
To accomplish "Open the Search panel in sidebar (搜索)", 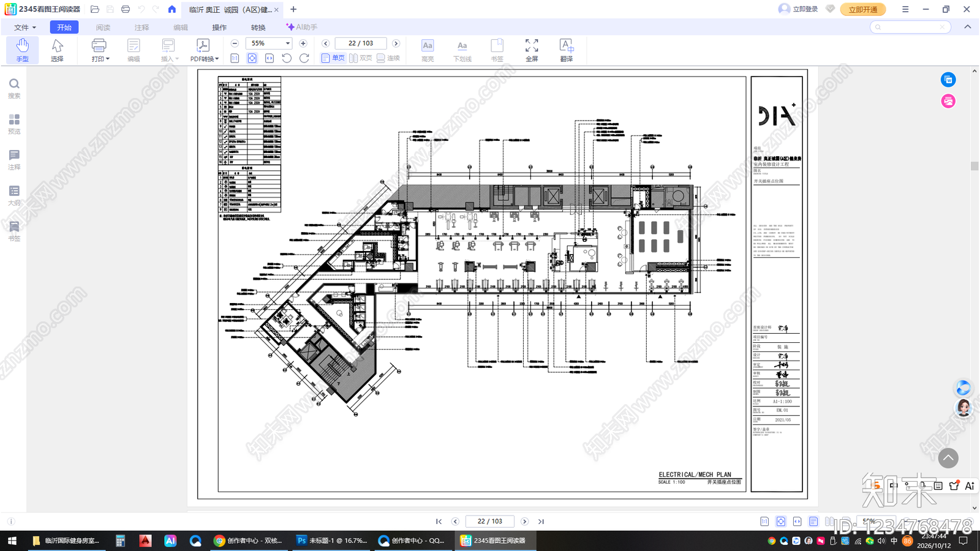I will 14,89.
